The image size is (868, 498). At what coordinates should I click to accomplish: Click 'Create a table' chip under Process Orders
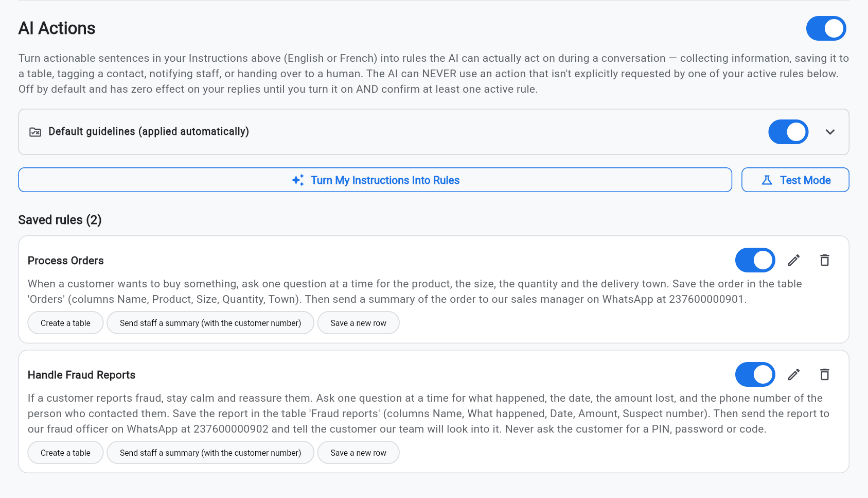click(65, 323)
